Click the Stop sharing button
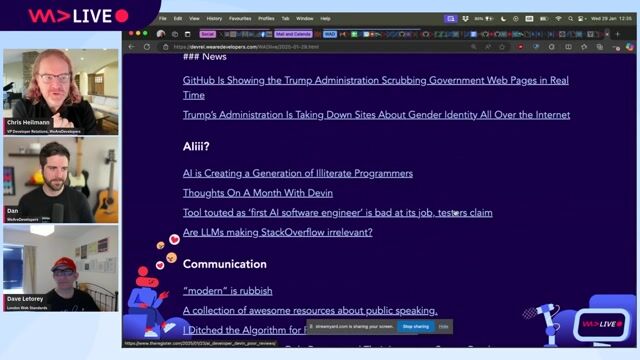Viewport: 640px width, 360px height. (416, 327)
